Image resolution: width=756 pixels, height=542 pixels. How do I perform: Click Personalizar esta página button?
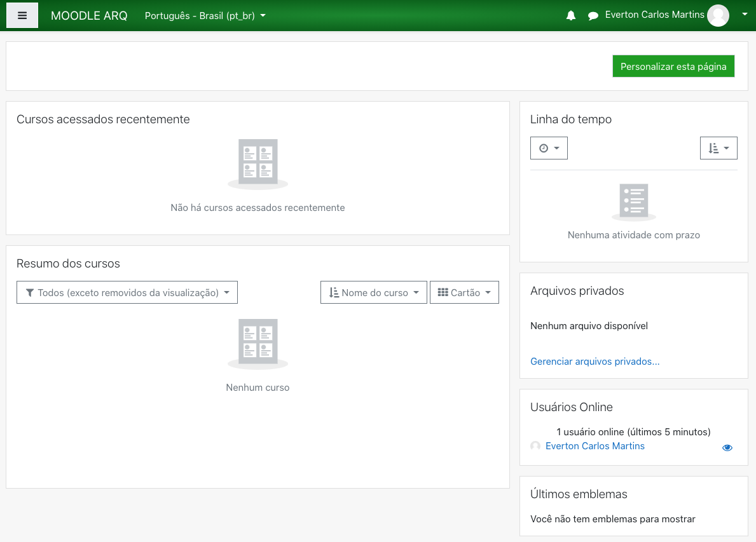[673, 67]
